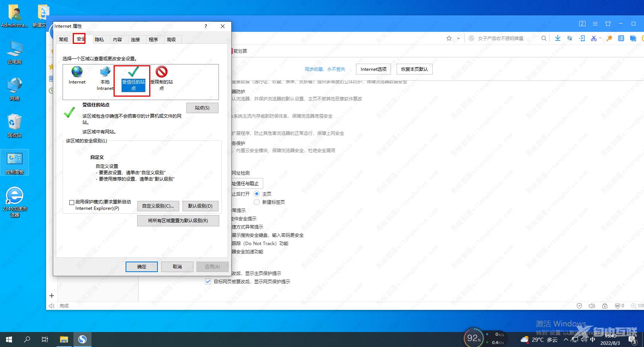Toggle 目标网页被篡改后 protection checkbox
Viewport: 644px width, 347px height.
(208, 281)
